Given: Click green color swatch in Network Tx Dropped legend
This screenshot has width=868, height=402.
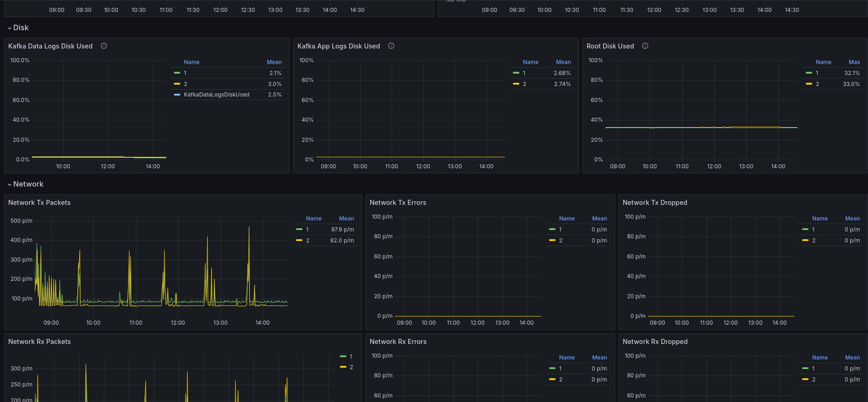Looking at the screenshot, I should [x=805, y=230].
